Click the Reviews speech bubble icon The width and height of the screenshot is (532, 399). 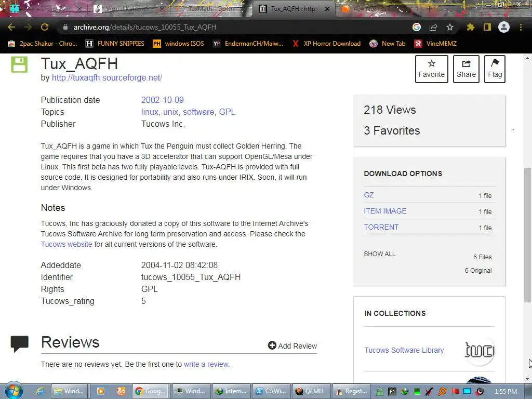pos(20,344)
